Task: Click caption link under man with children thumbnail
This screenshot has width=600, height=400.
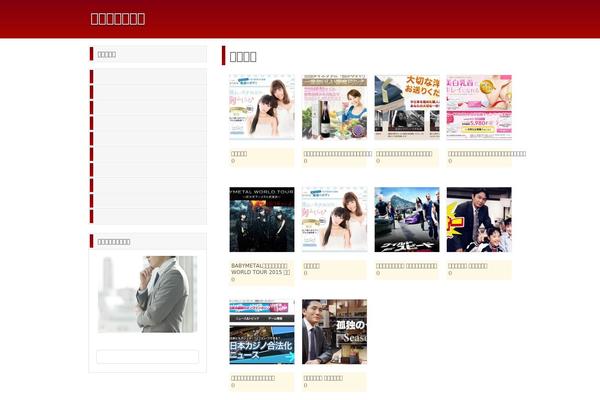Action: click(468, 266)
